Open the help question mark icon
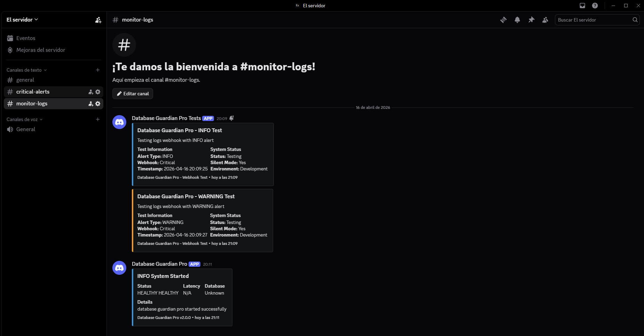Viewport: 644px width, 336px height. coord(595,6)
